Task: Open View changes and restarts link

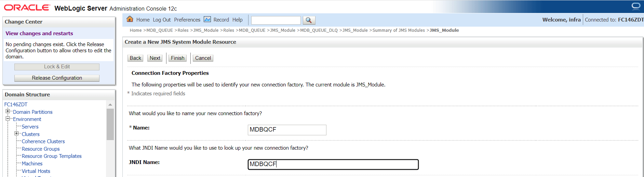Action: click(39, 33)
